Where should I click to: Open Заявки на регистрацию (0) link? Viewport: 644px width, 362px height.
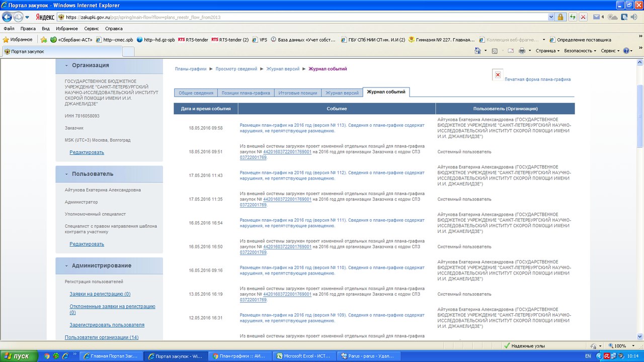[100, 294]
